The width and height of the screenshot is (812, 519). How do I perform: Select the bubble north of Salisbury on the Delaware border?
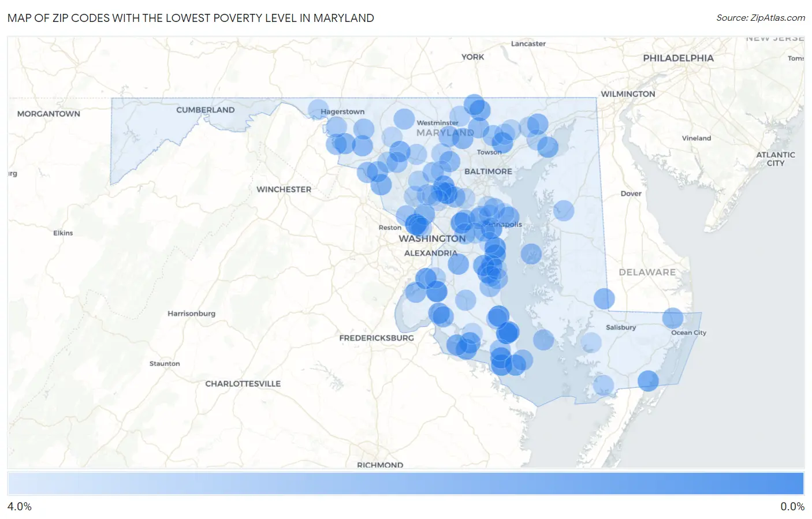pyautogui.click(x=604, y=299)
